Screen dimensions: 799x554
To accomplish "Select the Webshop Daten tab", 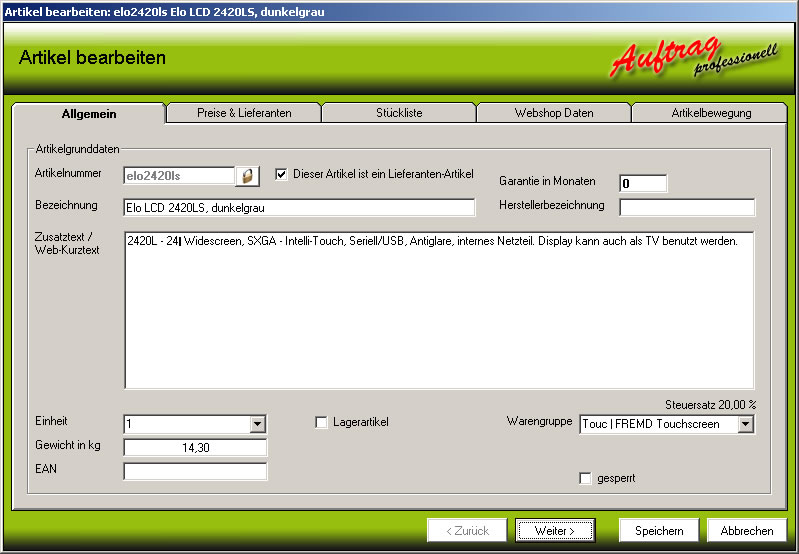I will pyautogui.click(x=554, y=113).
